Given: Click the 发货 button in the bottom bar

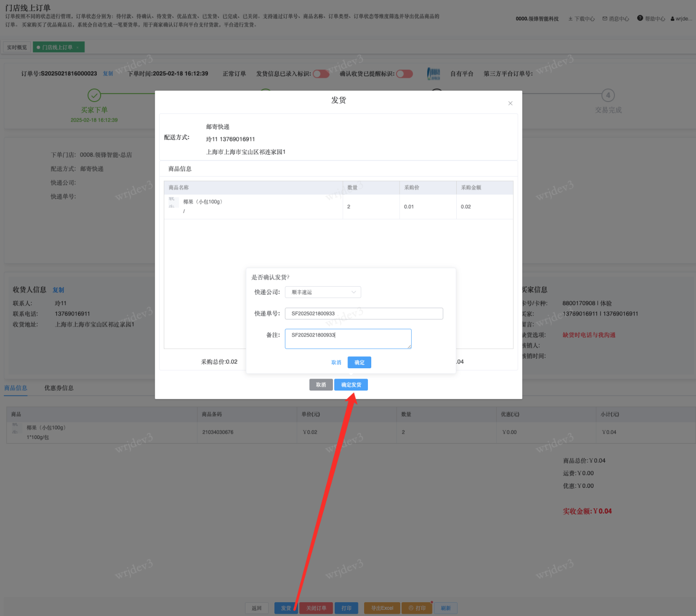Looking at the screenshot, I should click(286, 608).
